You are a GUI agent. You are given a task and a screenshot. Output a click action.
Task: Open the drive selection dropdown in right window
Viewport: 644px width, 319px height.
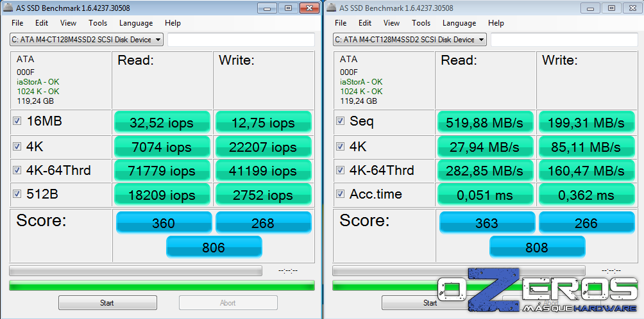(410, 40)
